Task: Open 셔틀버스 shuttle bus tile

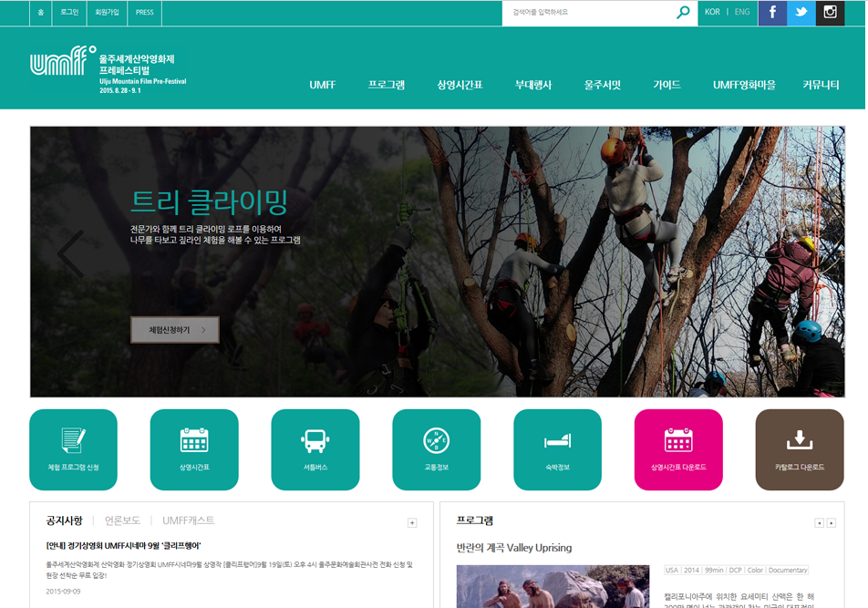Action: (x=315, y=449)
